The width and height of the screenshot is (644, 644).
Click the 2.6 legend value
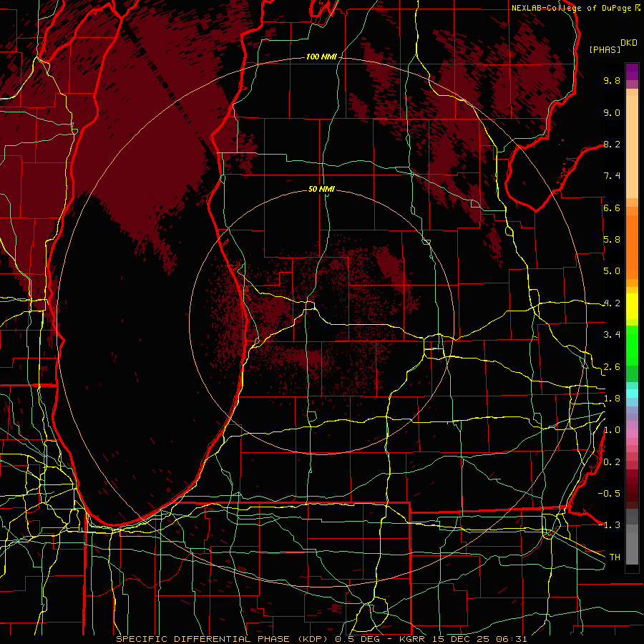pyautogui.click(x=612, y=367)
